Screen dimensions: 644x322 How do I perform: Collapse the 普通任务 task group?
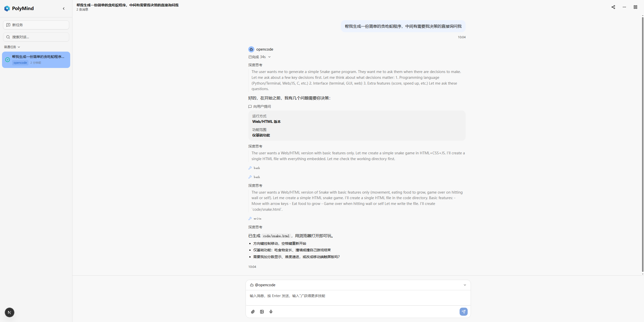click(x=12, y=47)
